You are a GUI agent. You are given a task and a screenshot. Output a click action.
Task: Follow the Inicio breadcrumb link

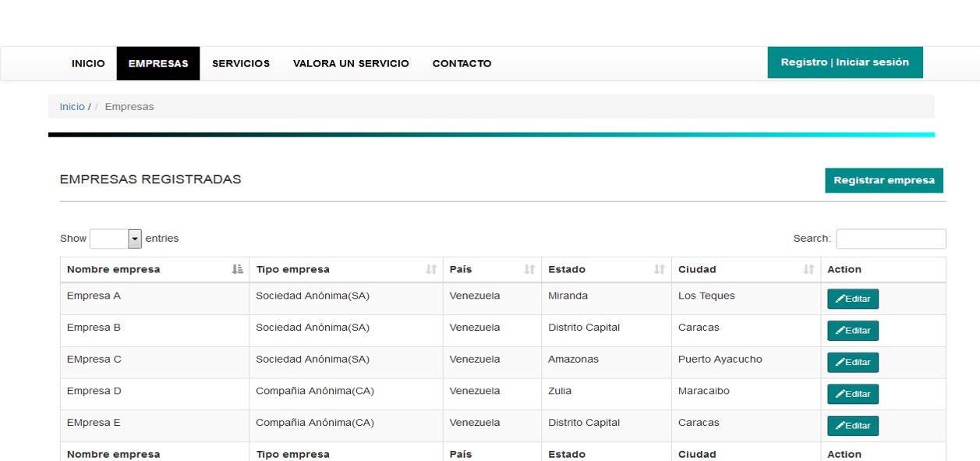72,107
